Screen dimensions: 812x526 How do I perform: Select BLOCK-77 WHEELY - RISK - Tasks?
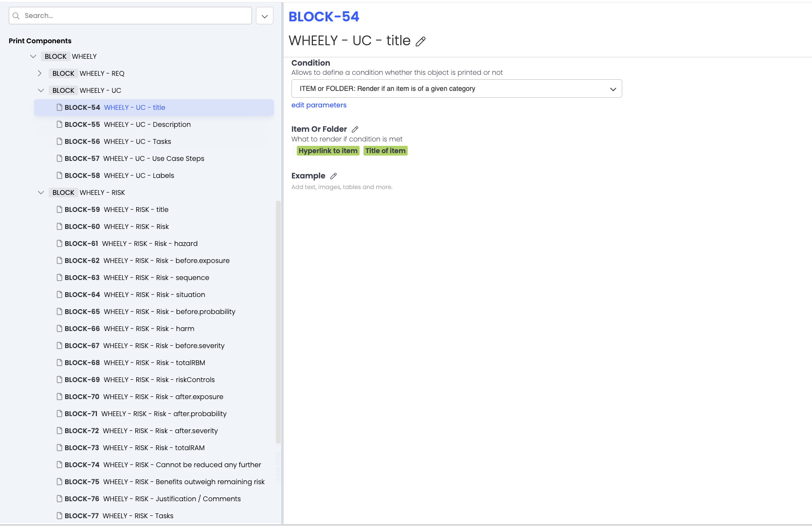[154, 516]
